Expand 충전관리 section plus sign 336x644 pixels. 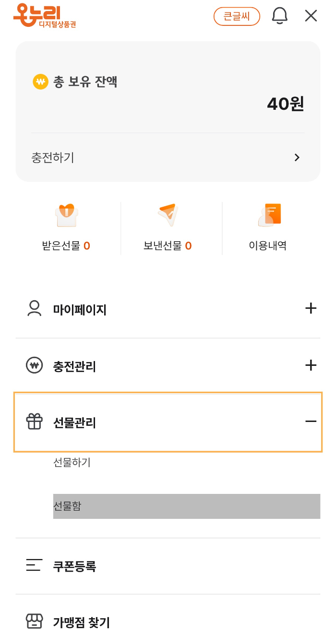click(311, 366)
